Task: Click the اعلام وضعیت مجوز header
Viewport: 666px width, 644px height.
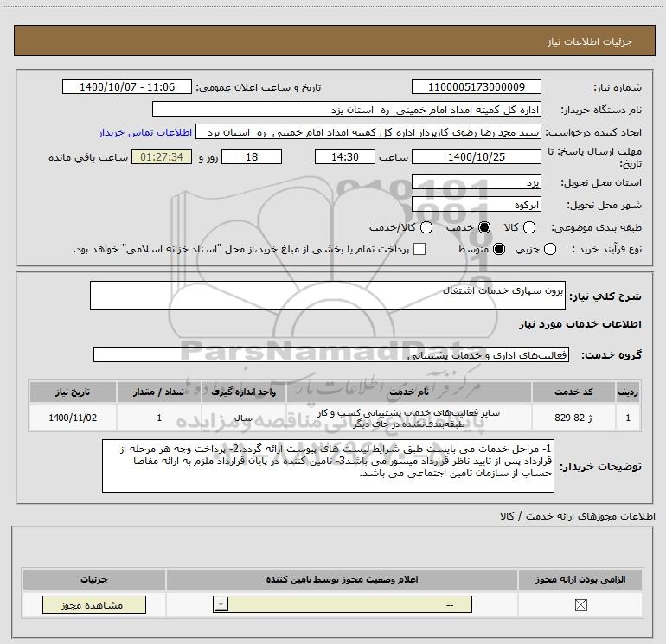Action: (x=342, y=579)
